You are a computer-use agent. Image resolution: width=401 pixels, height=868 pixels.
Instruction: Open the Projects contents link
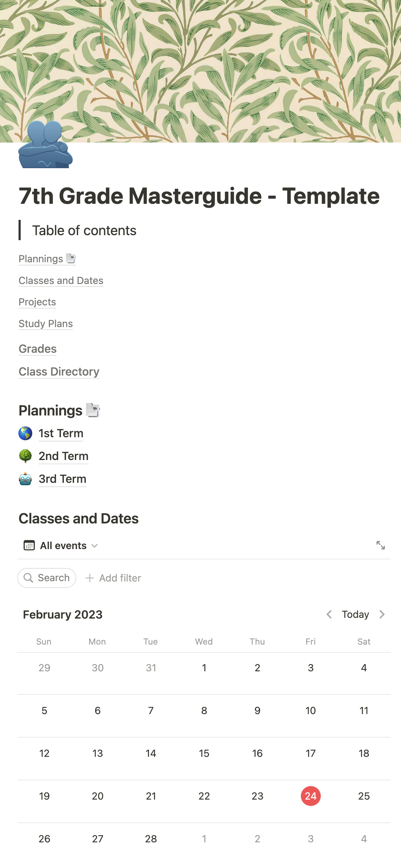(x=37, y=302)
